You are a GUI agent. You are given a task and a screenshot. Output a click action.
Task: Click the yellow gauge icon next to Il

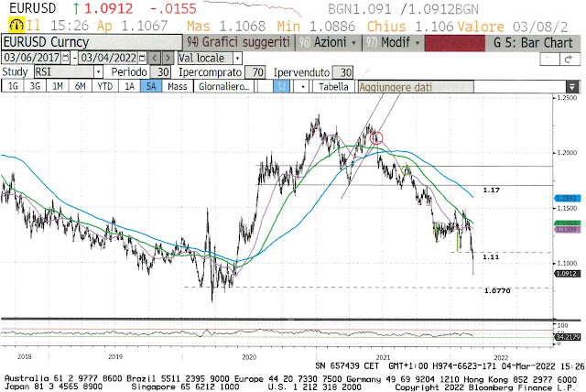(x=16, y=26)
